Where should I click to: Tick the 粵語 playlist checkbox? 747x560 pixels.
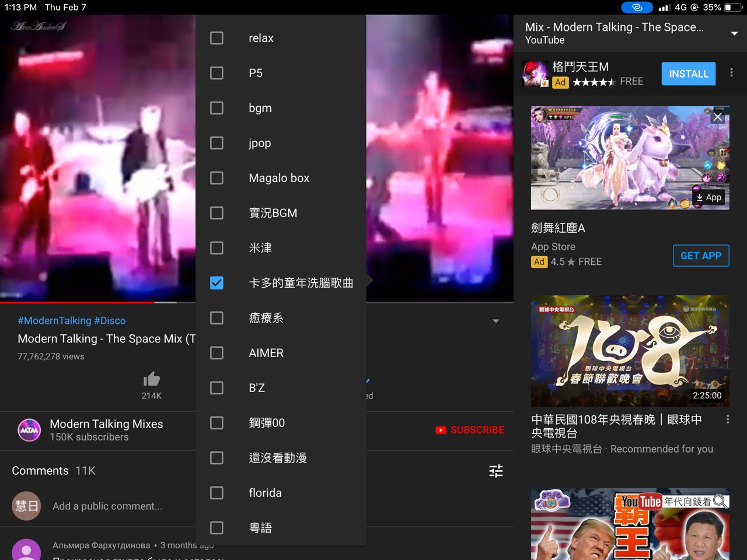point(217,528)
